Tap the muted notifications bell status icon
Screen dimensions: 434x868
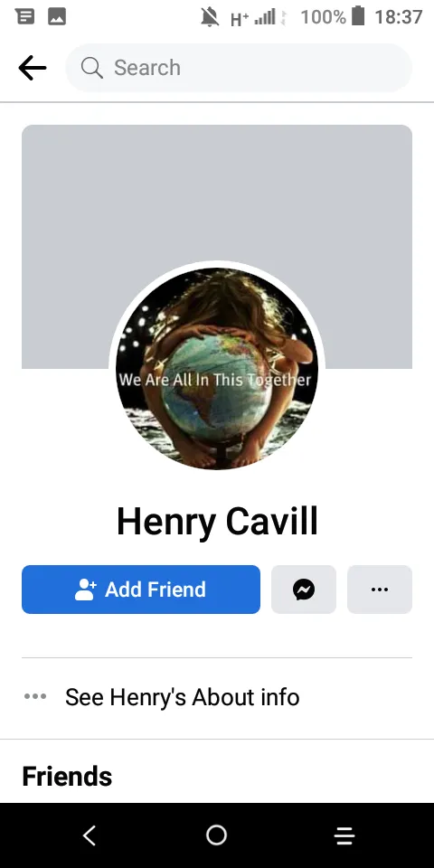click(210, 17)
